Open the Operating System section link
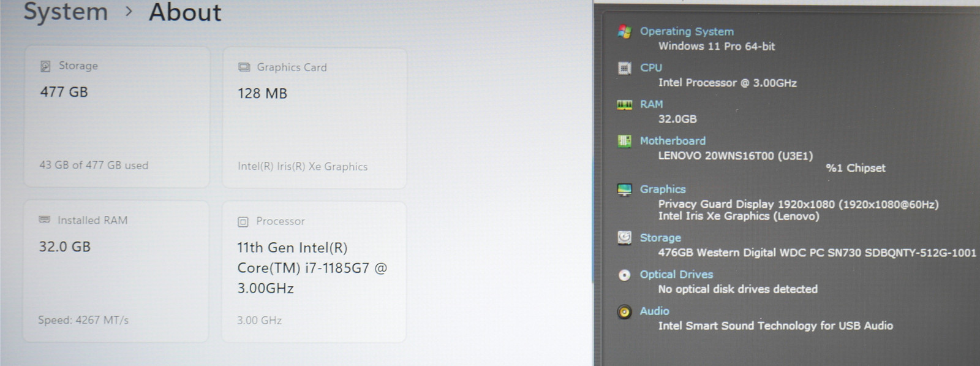This screenshot has height=366, width=980. click(x=687, y=31)
